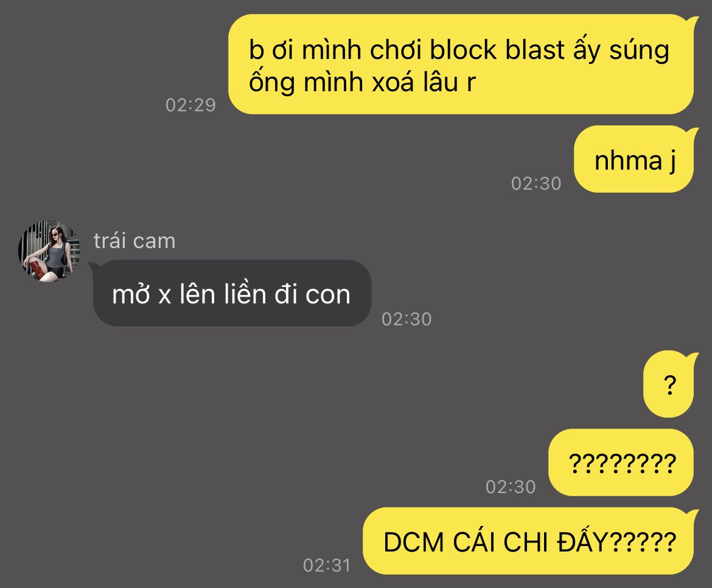Click the words 'xoá lâu r' in first message
Screen dimensions: 712x588
click(424, 83)
